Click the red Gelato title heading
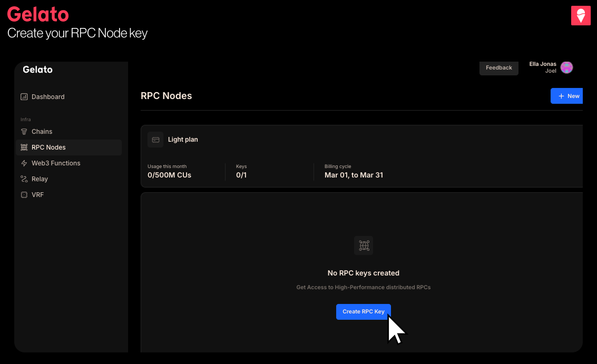Screen dimensions: 597x364 (38, 14)
